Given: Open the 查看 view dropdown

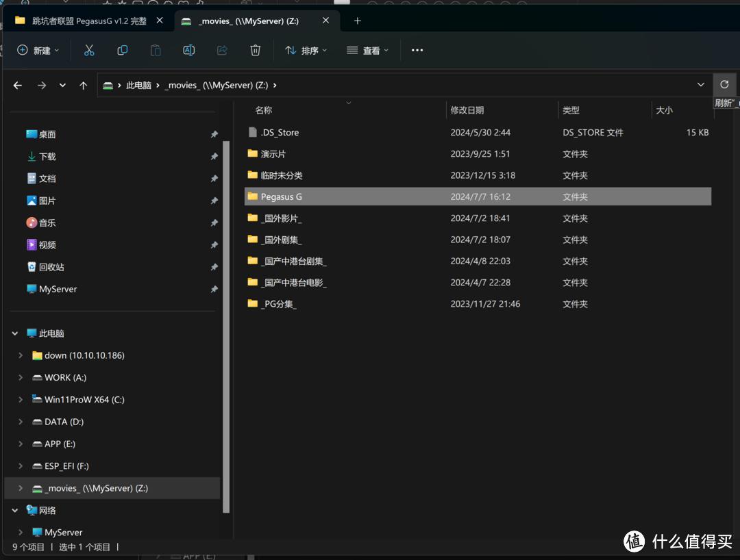Looking at the screenshot, I should [x=368, y=50].
